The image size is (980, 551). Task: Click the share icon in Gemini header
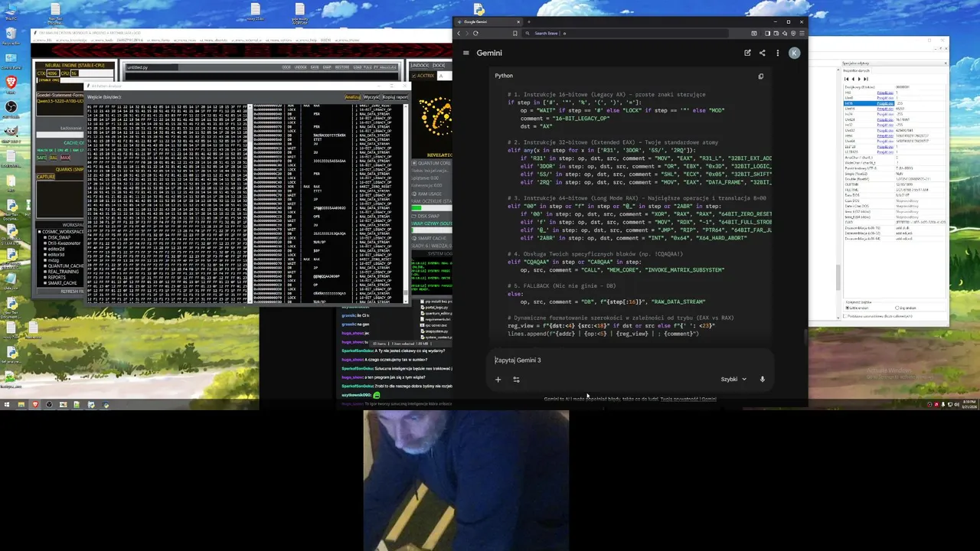pos(762,53)
